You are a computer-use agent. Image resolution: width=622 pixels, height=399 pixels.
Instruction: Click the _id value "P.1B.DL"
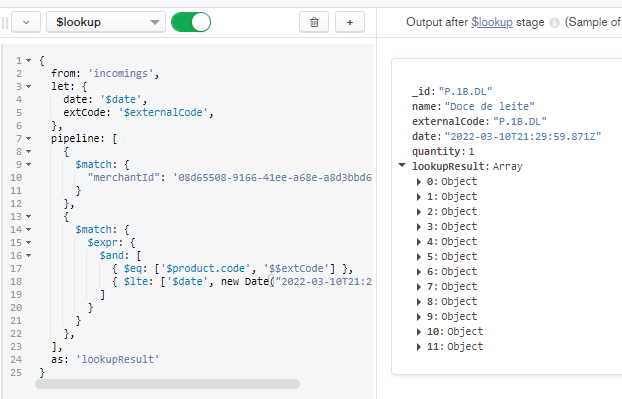pos(465,92)
